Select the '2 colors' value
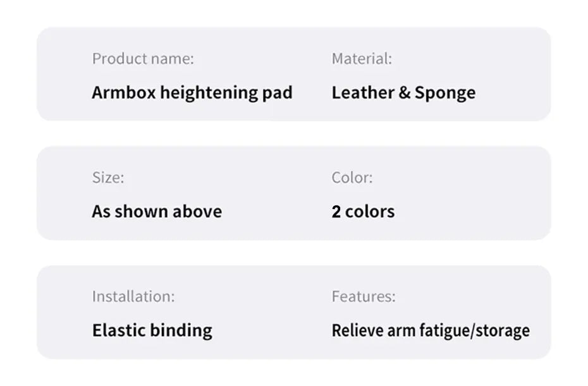 363,212
